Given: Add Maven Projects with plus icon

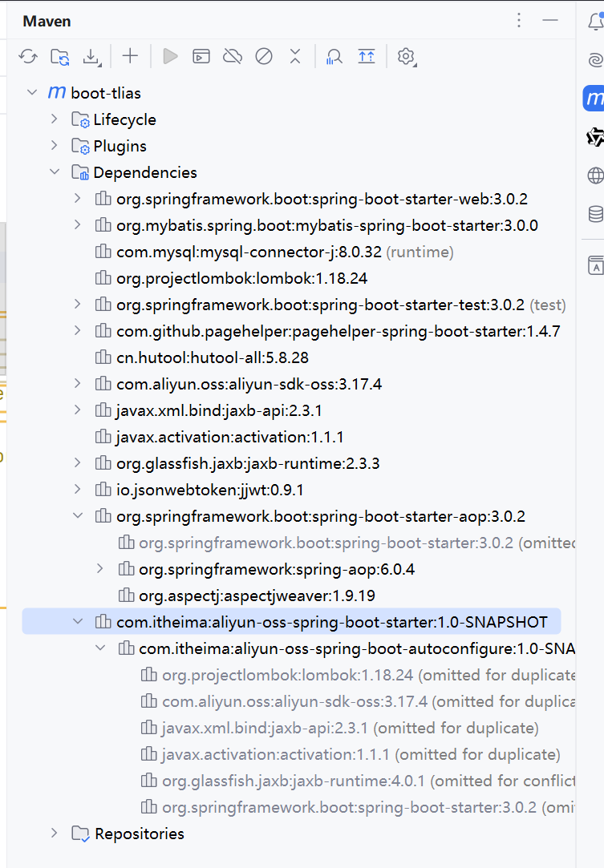Looking at the screenshot, I should pos(130,56).
